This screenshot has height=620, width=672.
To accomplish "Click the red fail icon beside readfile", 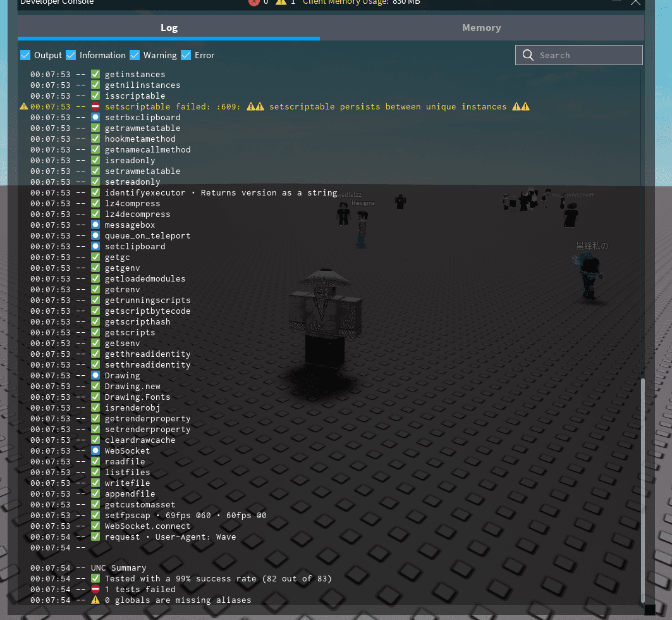I will pyautogui.click(x=95, y=461).
